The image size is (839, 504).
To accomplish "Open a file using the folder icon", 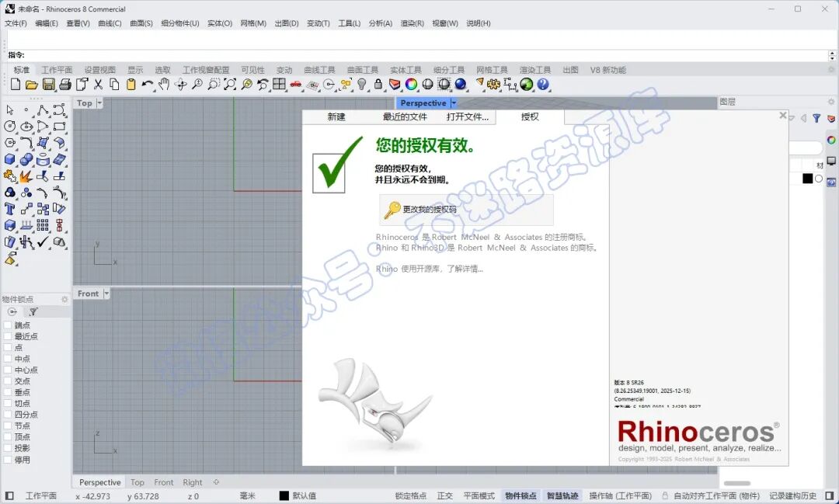I will 32,85.
